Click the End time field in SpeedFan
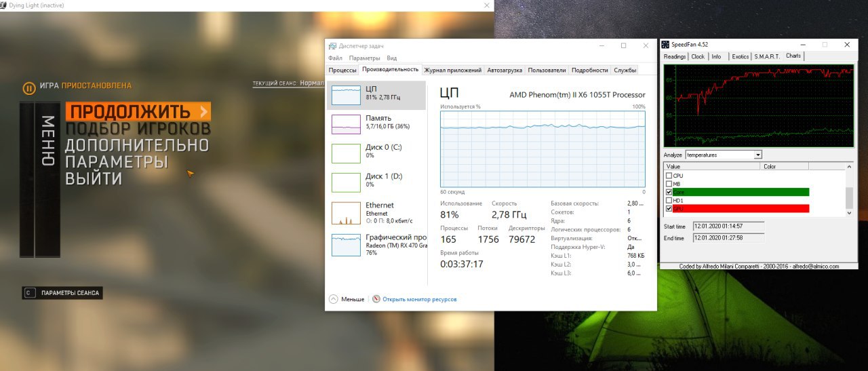This screenshot has width=868, height=371. coord(728,238)
